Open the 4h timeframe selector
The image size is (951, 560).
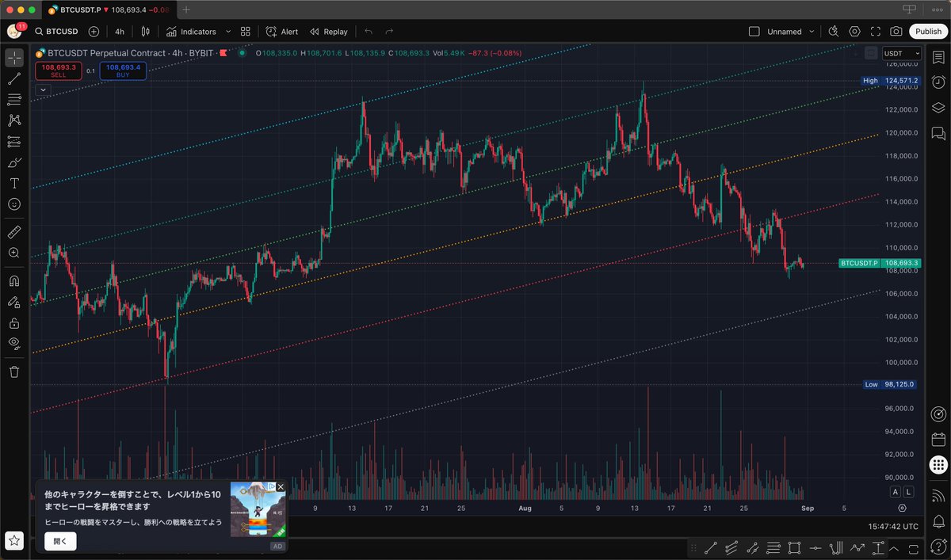119,32
